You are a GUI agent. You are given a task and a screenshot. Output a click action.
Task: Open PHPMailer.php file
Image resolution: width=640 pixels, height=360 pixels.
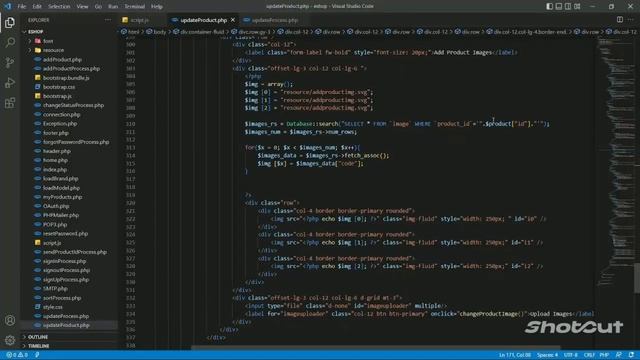pyautogui.click(x=61, y=215)
